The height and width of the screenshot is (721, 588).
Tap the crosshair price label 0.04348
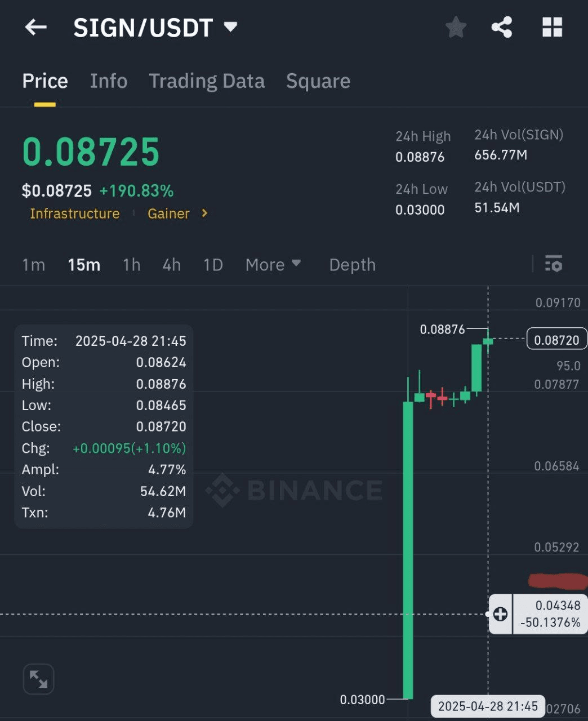[558, 606]
